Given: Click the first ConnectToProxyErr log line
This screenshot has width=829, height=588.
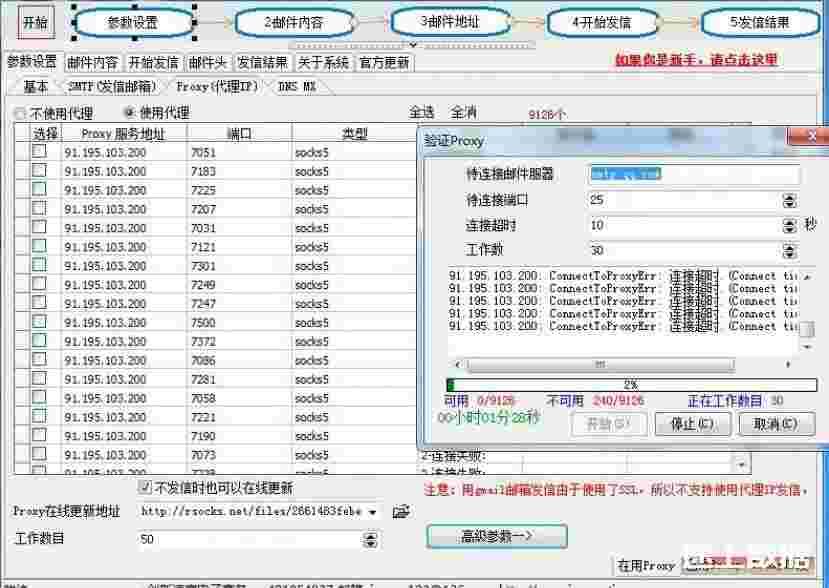Looking at the screenshot, I should pyautogui.click(x=624, y=276).
